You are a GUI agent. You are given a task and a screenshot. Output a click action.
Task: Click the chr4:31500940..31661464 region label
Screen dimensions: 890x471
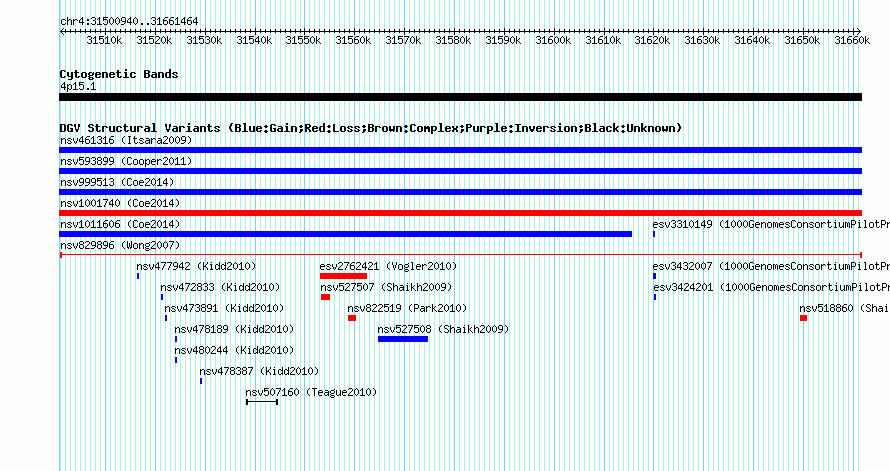129,22
